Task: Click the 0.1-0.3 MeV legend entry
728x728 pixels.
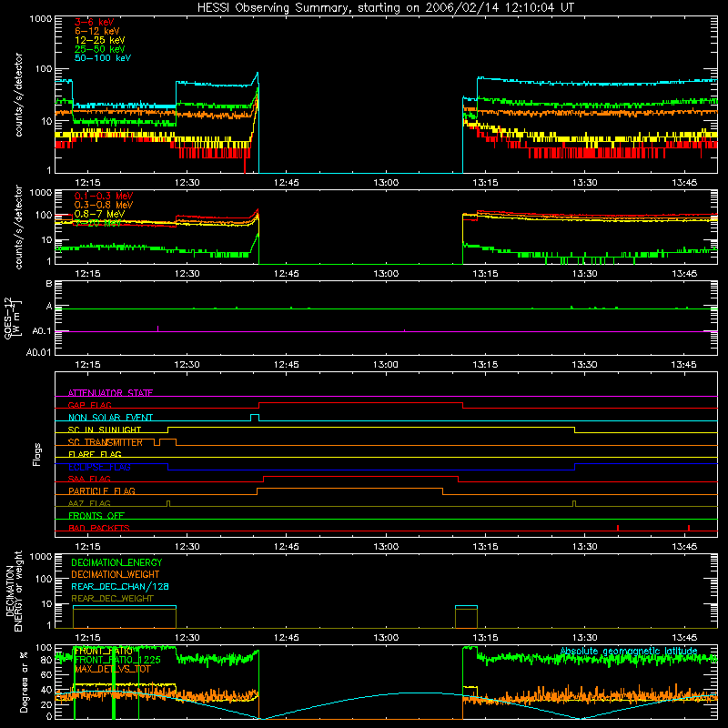Action: tap(104, 196)
